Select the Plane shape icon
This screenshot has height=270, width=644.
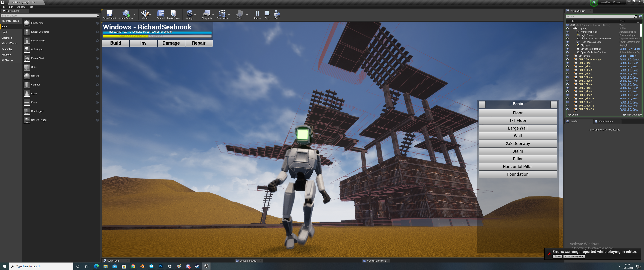tap(27, 102)
